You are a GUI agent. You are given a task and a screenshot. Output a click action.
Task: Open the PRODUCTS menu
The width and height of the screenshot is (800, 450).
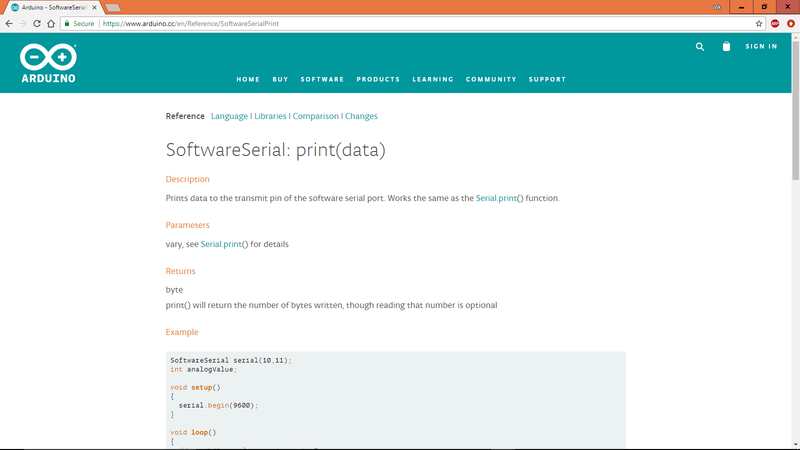click(x=378, y=80)
